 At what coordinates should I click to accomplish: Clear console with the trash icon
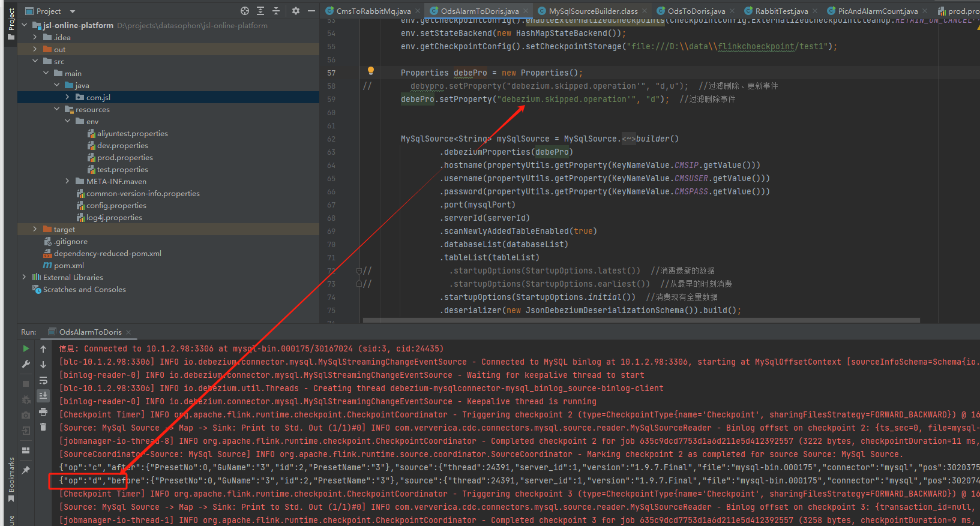[x=43, y=427]
